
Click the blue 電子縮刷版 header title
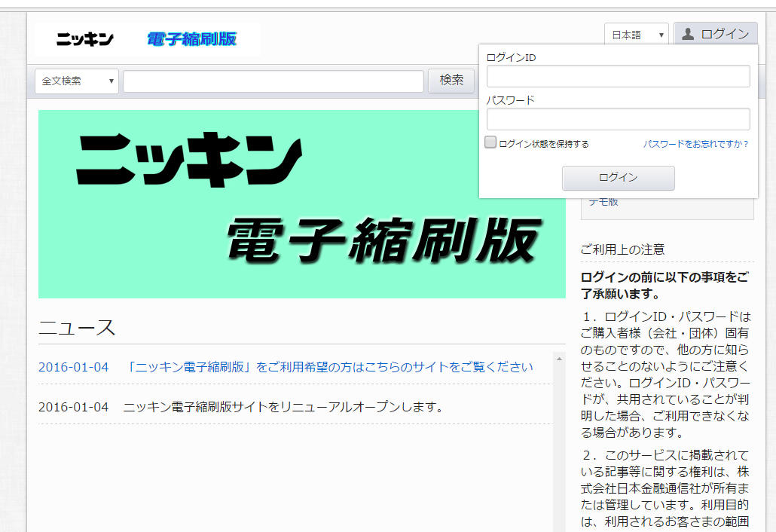pos(192,39)
